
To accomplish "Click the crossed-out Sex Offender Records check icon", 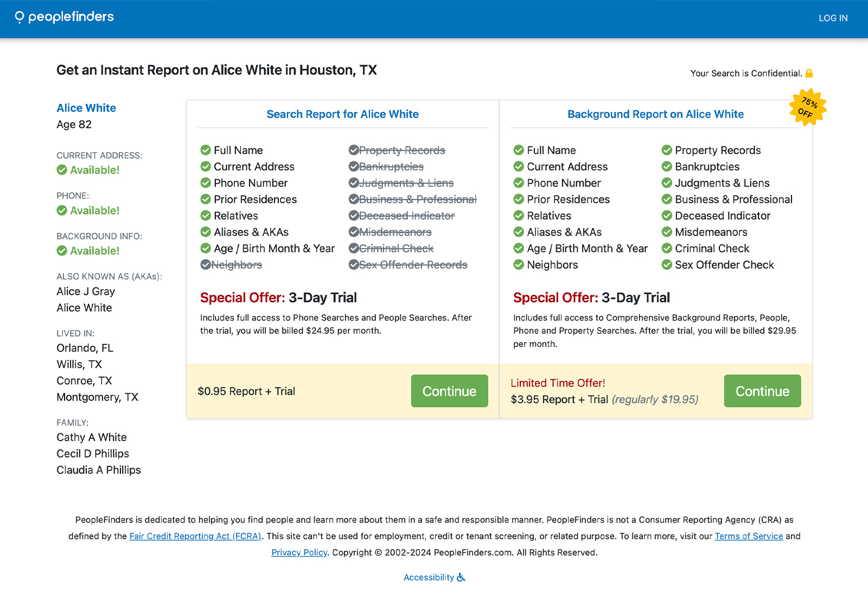I will point(354,264).
